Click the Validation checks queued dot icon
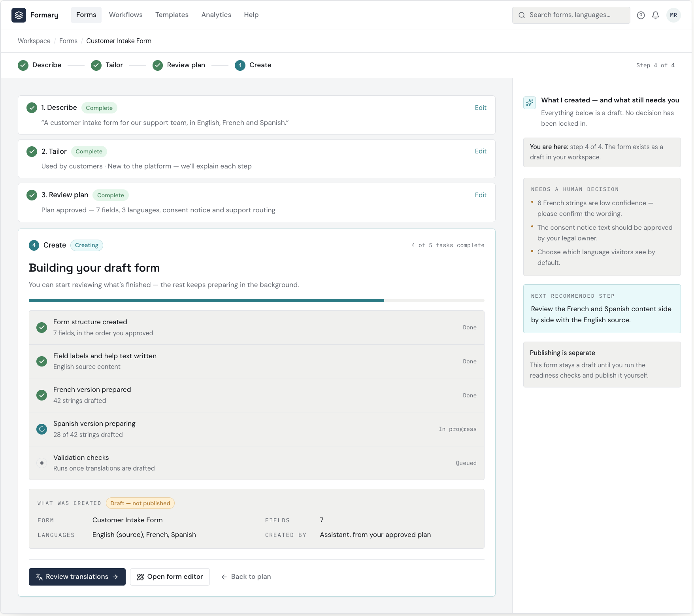694x616 pixels. point(41,463)
